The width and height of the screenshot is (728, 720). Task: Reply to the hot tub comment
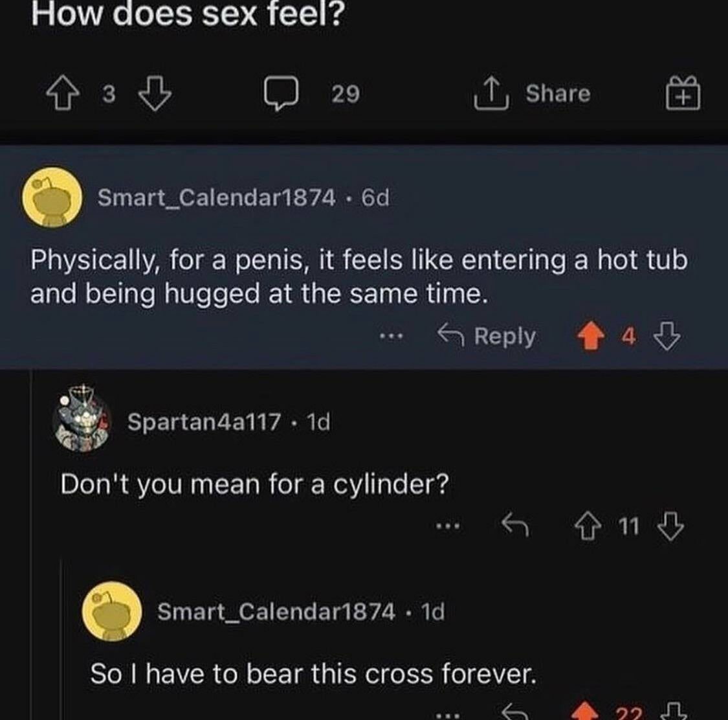tap(487, 337)
